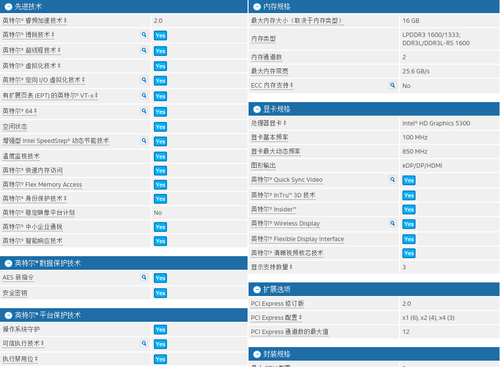Click Yes badge for 英特尔 InTru 3D 技术
The image size is (500, 367).
pos(409,195)
